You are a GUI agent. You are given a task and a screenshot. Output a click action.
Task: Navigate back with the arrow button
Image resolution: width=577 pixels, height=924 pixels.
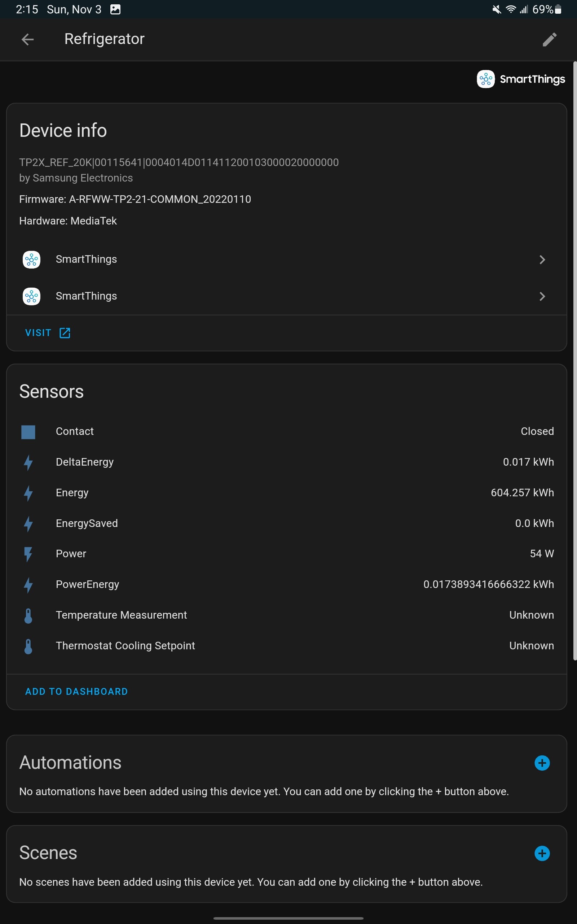point(27,39)
